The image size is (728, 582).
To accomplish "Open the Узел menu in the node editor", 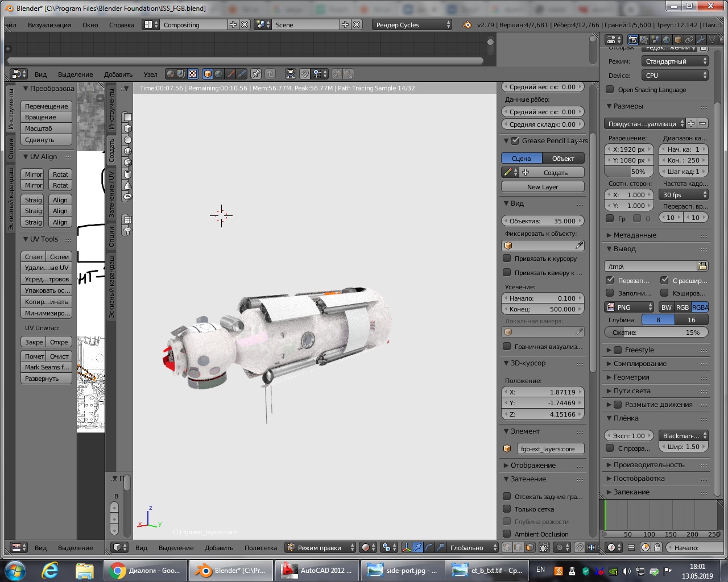I will (x=151, y=74).
